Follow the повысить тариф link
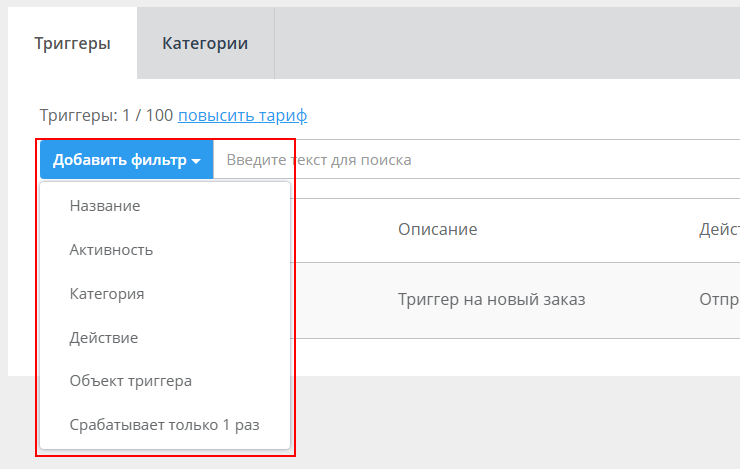The image size is (740, 469). coord(242,115)
